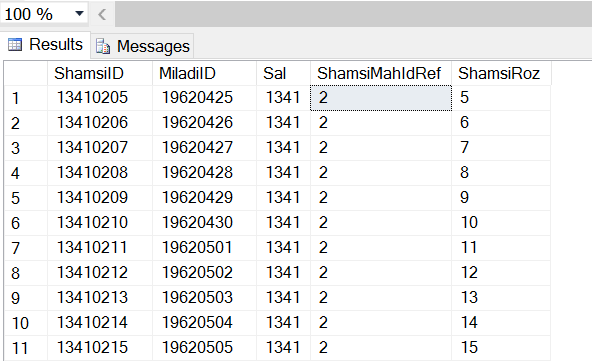Select row 1 via its row header
592x361 pixels.
pyautogui.click(x=26, y=98)
